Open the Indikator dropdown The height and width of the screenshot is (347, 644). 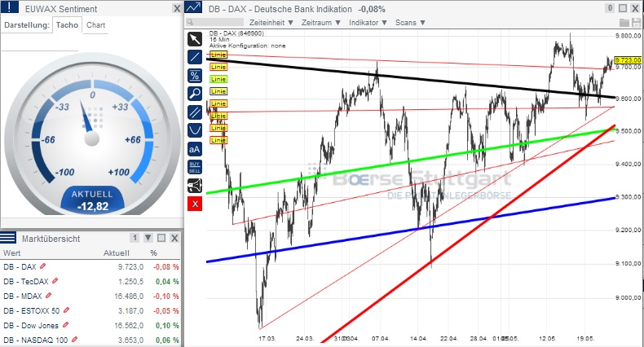(368, 23)
